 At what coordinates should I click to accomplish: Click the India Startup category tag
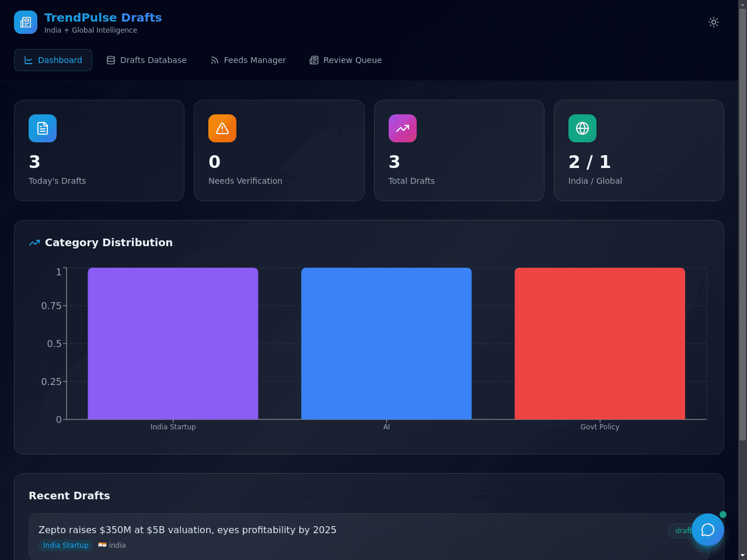[x=66, y=545]
